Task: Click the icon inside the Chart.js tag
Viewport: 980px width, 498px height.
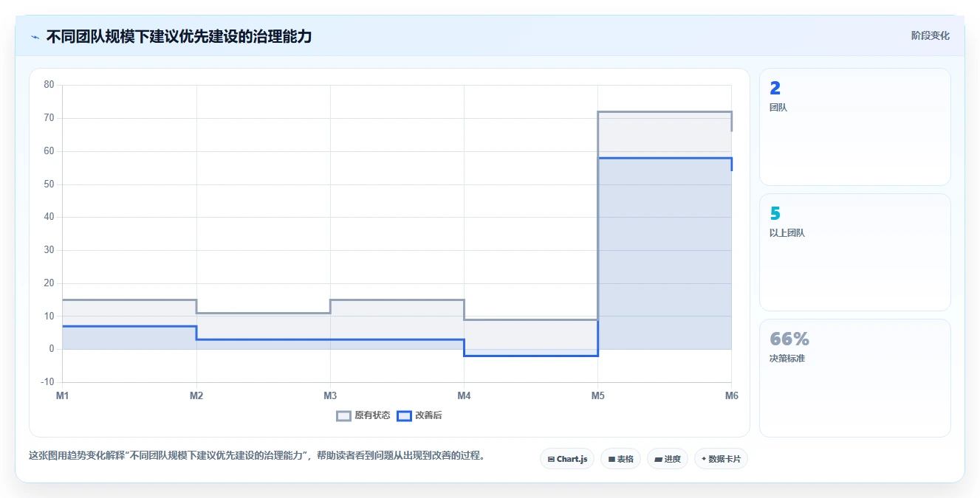Action: pyautogui.click(x=551, y=459)
